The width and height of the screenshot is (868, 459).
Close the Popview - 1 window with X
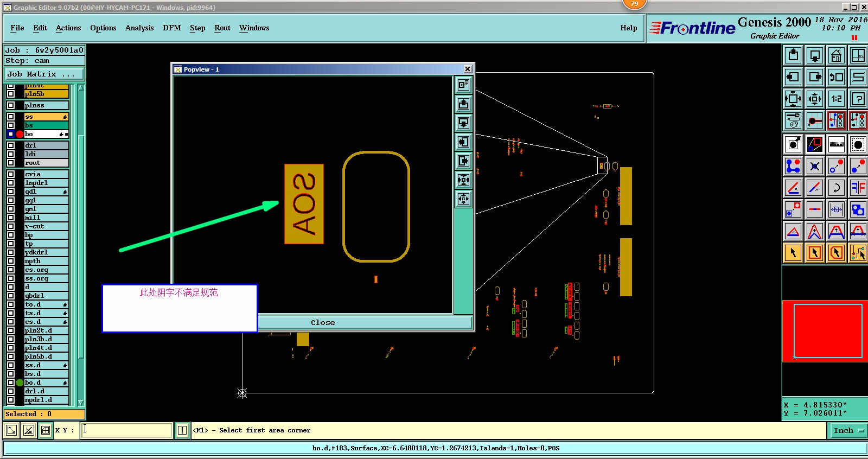click(x=468, y=69)
